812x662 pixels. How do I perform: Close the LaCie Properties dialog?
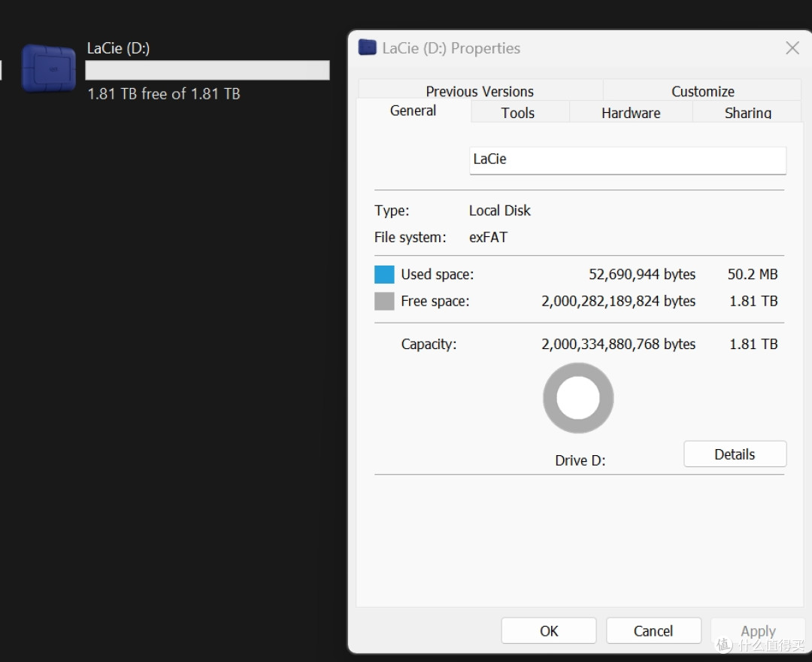[792, 48]
